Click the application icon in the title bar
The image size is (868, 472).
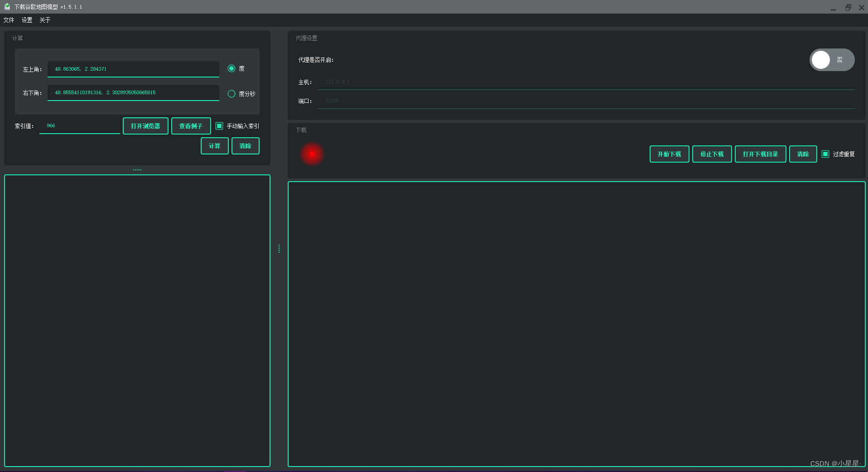tap(7, 7)
